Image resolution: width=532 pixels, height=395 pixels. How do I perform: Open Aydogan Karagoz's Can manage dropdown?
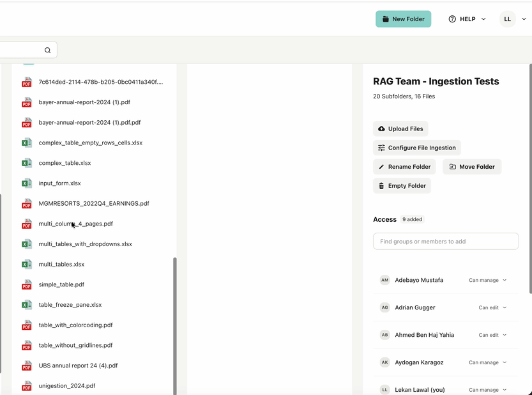[488, 362]
